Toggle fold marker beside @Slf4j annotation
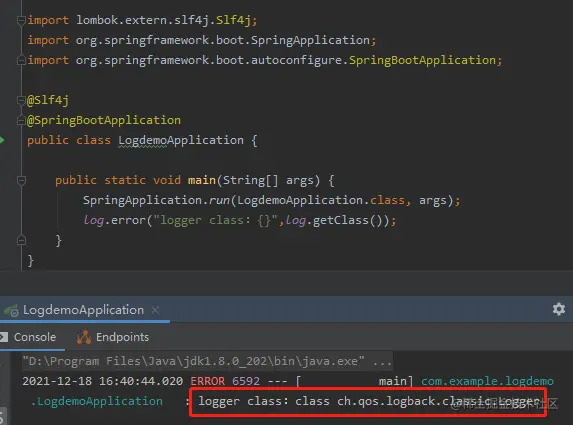Viewport: 573px width, 425px height. point(21,100)
